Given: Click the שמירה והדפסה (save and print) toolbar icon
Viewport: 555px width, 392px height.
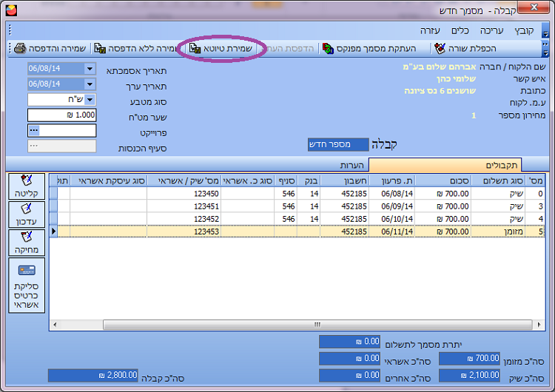Looking at the screenshot, I should pos(21,48).
